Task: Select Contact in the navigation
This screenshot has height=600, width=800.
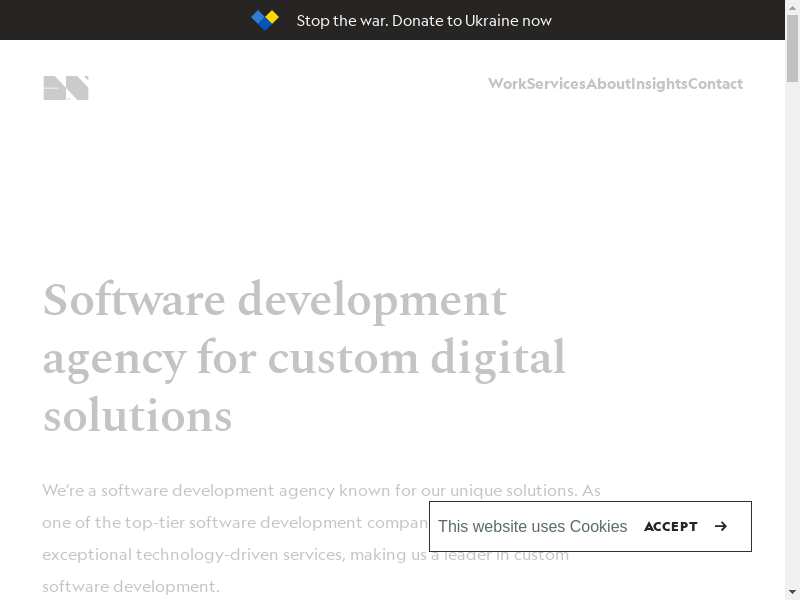Action: 716,84
